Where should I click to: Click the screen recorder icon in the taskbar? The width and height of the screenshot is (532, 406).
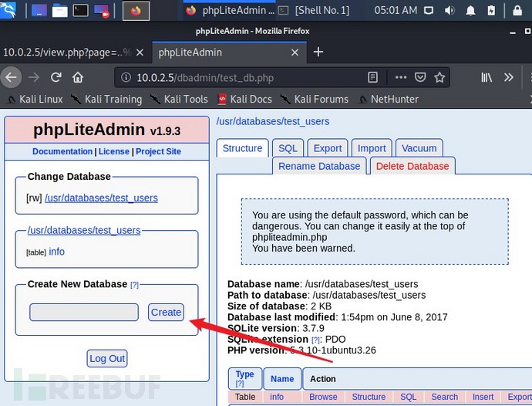(x=102, y=11)
